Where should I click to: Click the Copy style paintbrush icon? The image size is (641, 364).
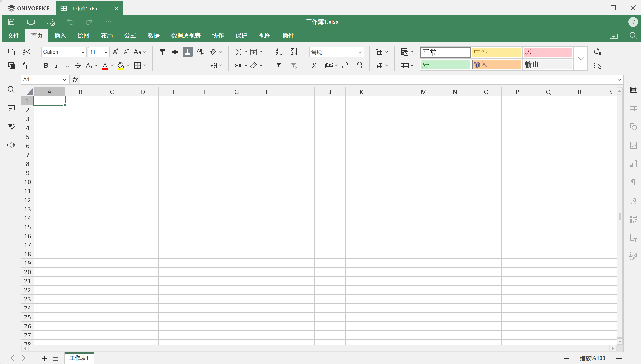pyautogui.click(x=26, y=66)
